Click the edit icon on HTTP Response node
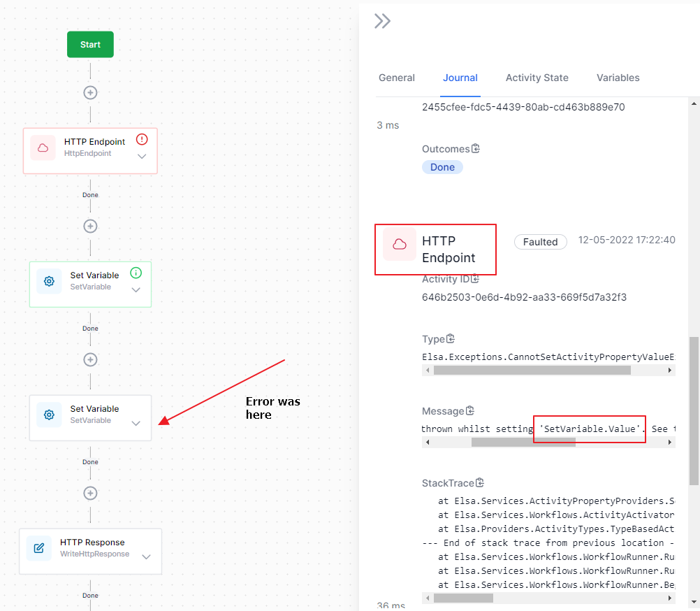The width and height of the screenshot is (700, 611). (39, 548)
